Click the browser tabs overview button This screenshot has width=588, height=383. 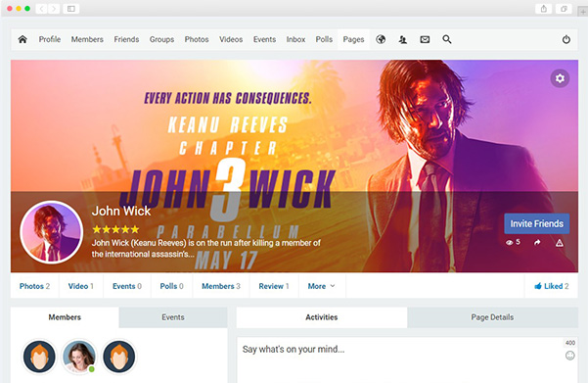tap(564, 8)
